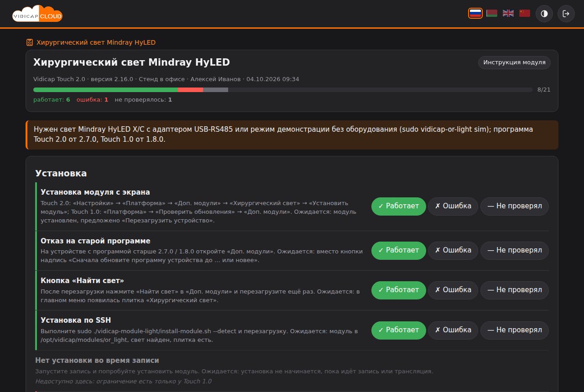Mark Установка модуля с экрана as Не проверял

coord(515,206)
